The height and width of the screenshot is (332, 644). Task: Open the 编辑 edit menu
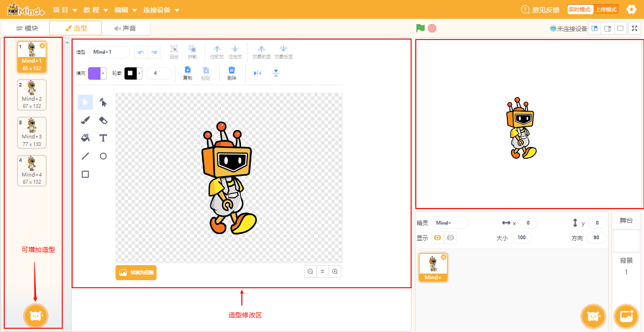pyautogui.click(x=125, y=10)
